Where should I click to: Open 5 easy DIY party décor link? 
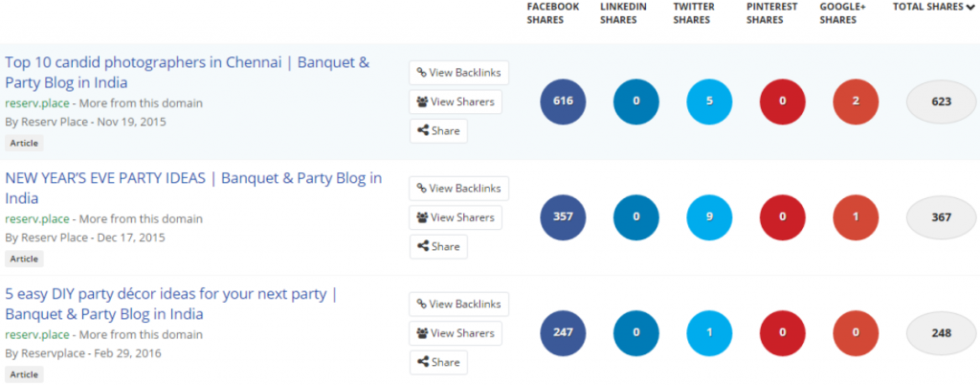pos(171,304)
